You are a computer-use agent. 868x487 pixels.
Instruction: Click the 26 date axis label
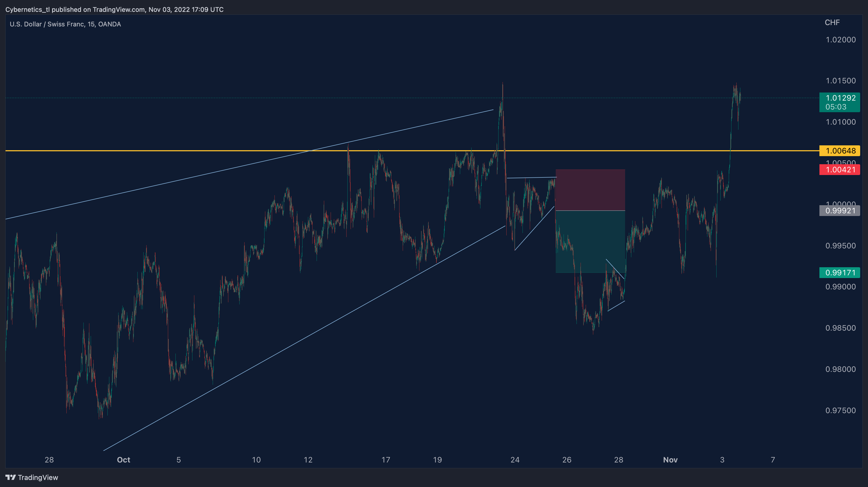click(x=567, y=460)
